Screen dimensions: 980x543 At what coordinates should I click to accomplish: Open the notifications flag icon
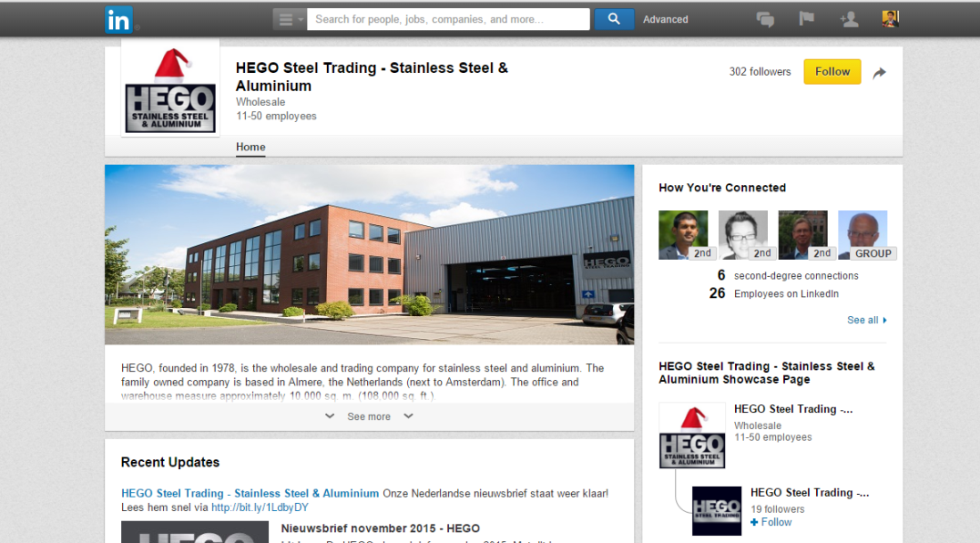(806, 19)
